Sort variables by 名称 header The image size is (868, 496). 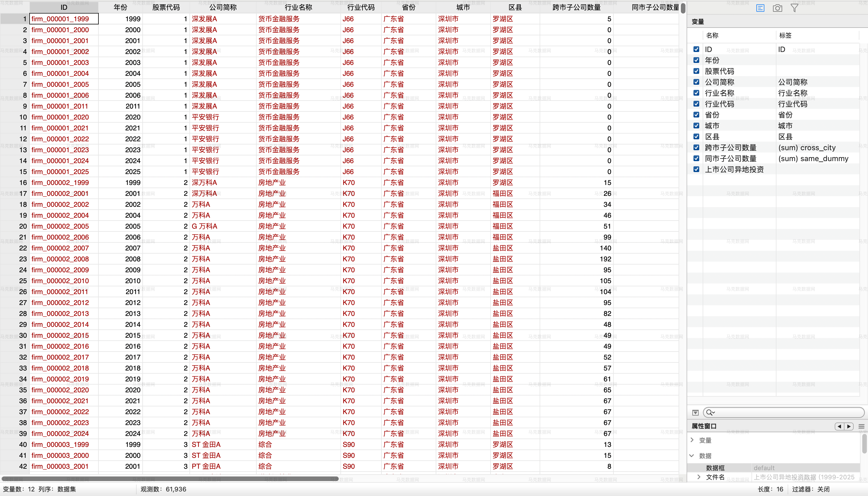click(712, 35)
